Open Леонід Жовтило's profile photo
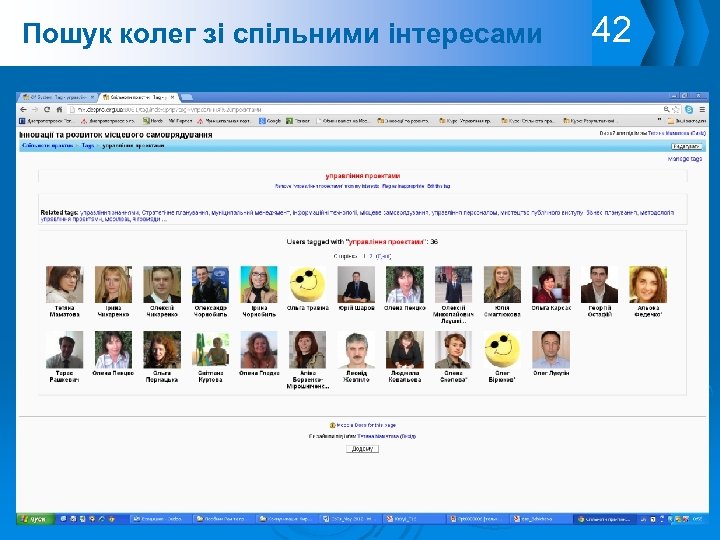 (x=356, y=350)
